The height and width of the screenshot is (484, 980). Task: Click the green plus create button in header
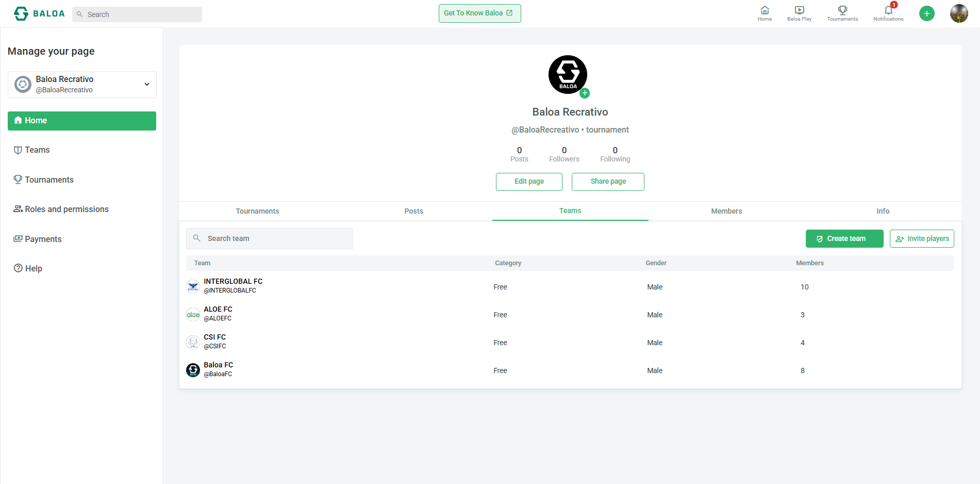[x=926, y=13]
